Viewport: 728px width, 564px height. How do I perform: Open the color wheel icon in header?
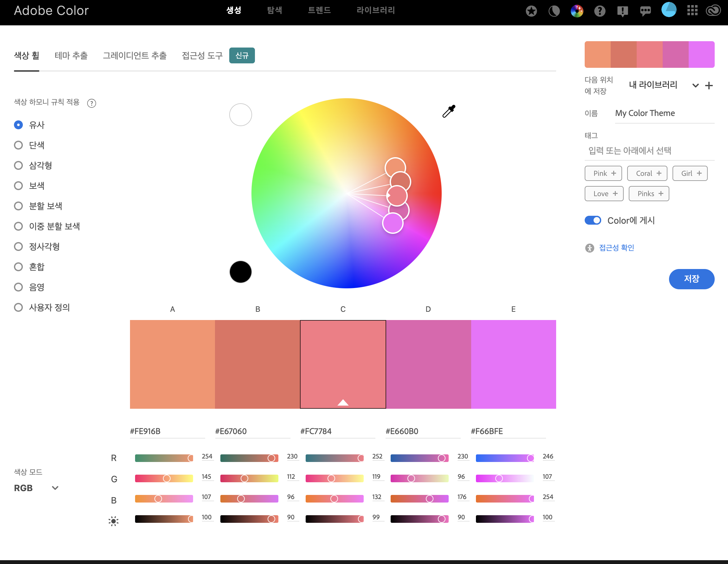(x=577, y=11)
